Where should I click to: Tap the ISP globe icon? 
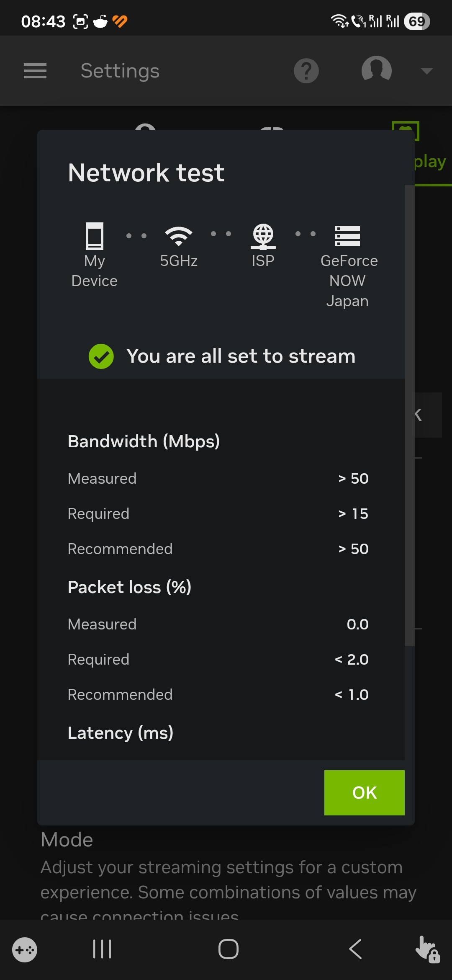tap(263, 236)
